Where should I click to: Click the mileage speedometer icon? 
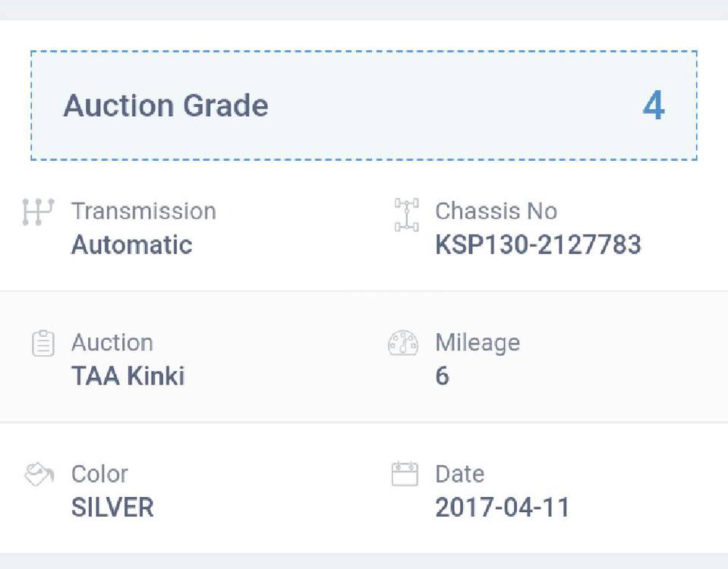point(403,344)
